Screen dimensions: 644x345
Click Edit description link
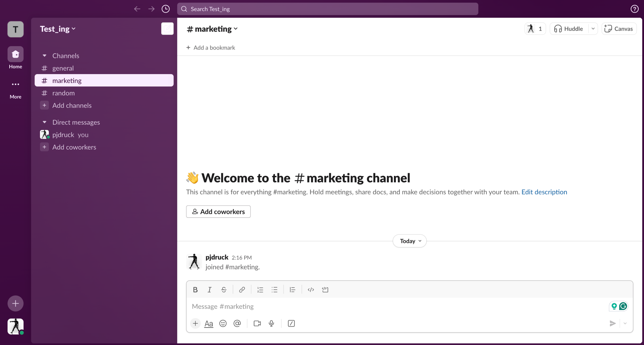click(x=544, y=192)
